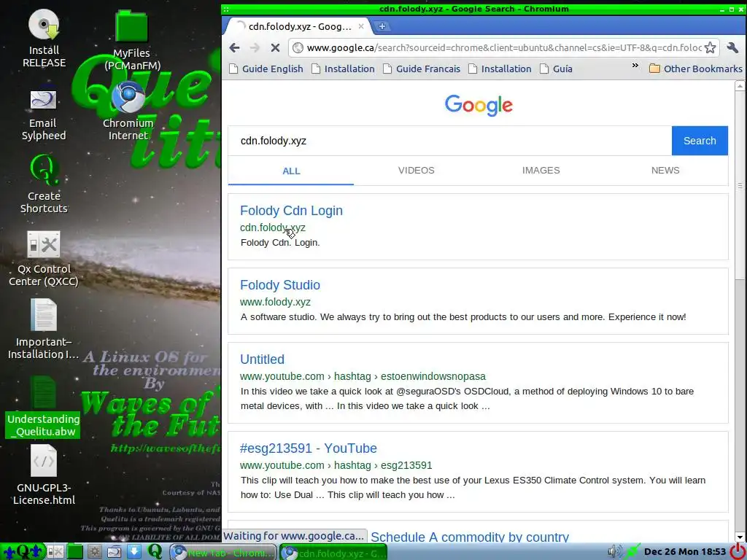This screenshot has height=560, width=747.
Task: Click the red power button in taskbar
Action: tap(738, 551)
